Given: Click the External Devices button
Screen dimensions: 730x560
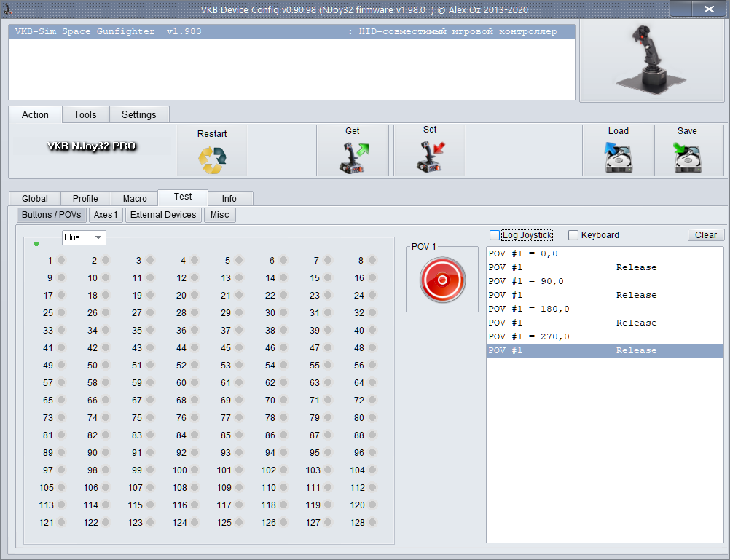Looking at the screenshot, I should point(163,215).
